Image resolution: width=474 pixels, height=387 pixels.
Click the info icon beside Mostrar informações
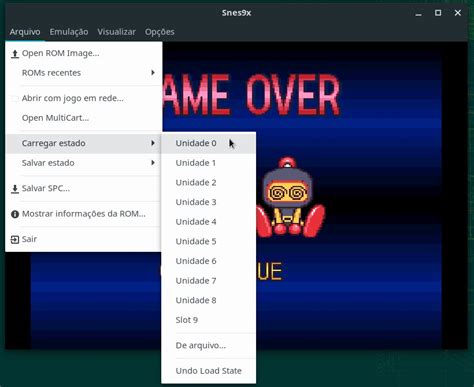point(15,214)
